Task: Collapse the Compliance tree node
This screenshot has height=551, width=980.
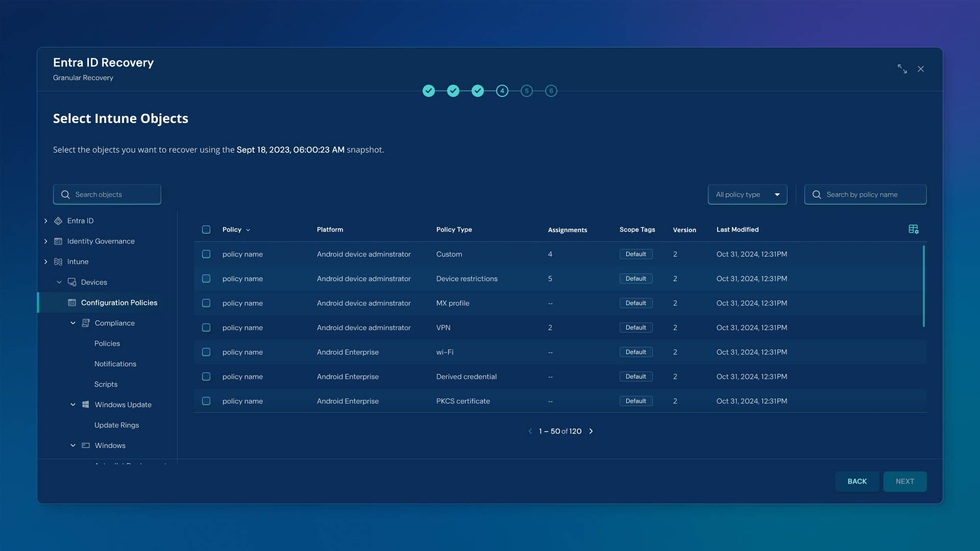Action: (73, 323)
